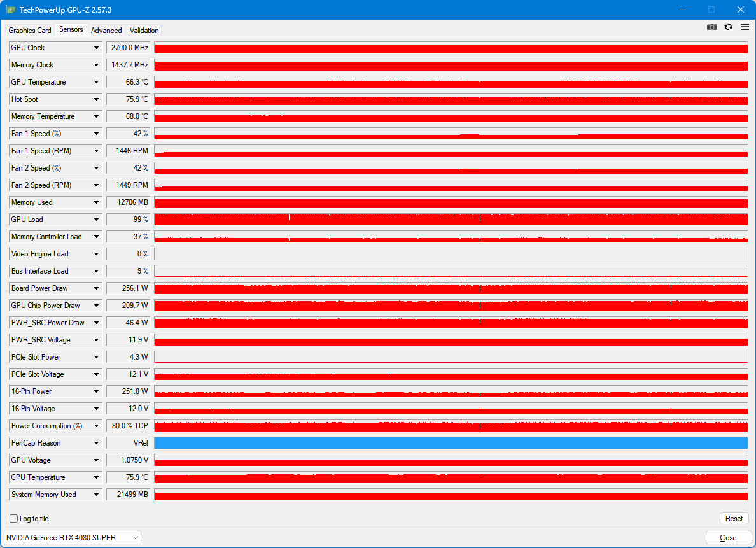Click the 99 % GPU Load value
756x548 pixels.
click(x=129, y=220)
